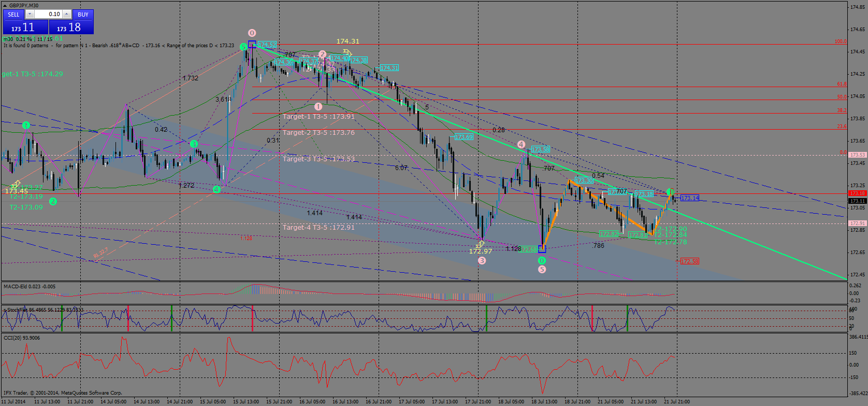Select the blue square marker beside 174.52
The width and height of the screenshot is (868, 406).
[x=252, y=45]
